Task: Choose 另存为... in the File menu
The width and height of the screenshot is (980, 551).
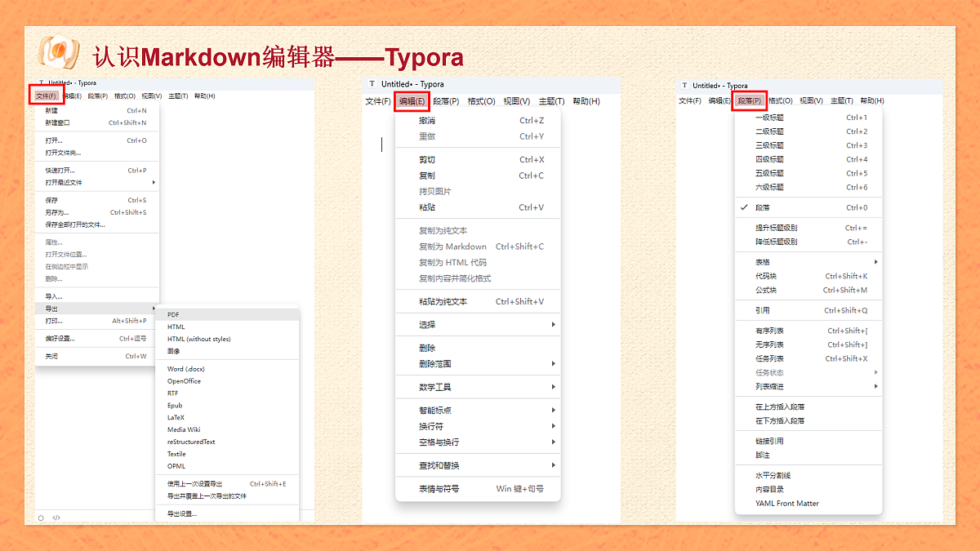Action: [x=97, y=212]
